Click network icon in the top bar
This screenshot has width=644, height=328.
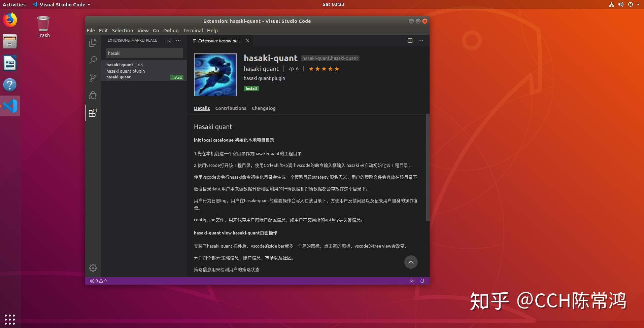coord(611,4)
